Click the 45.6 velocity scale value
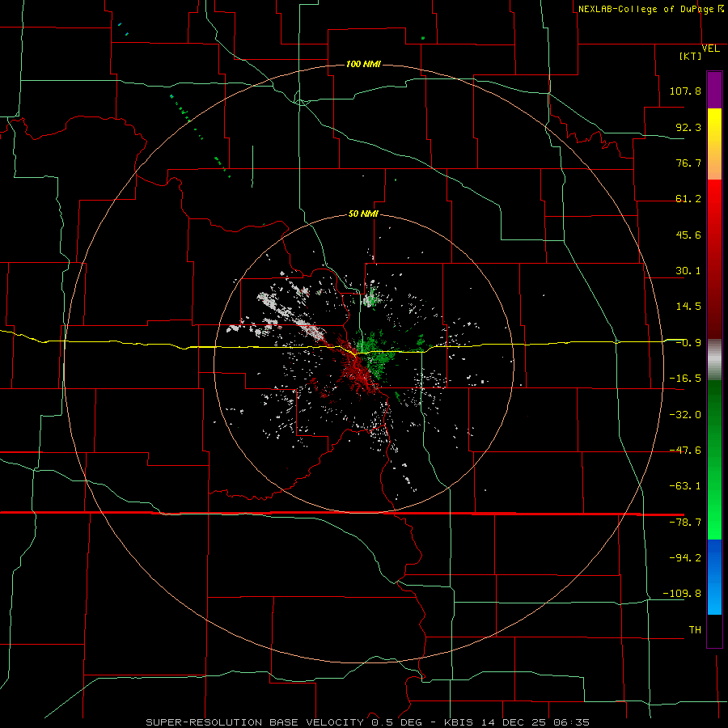This screenshot has width=728, height=728. 688,235
